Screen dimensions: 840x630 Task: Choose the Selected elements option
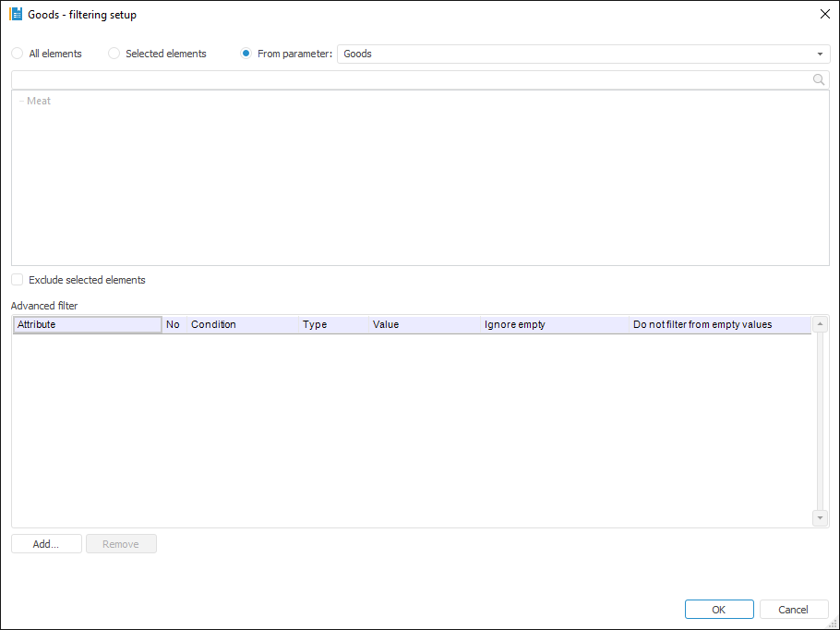click(x=114, y=54)
